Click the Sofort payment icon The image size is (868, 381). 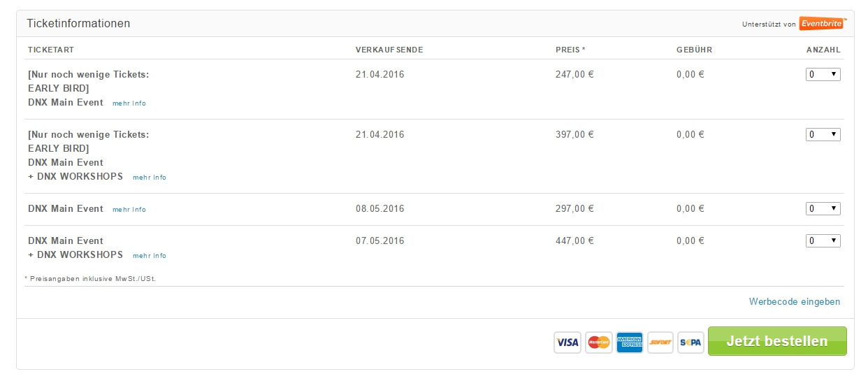coord(660,343)
